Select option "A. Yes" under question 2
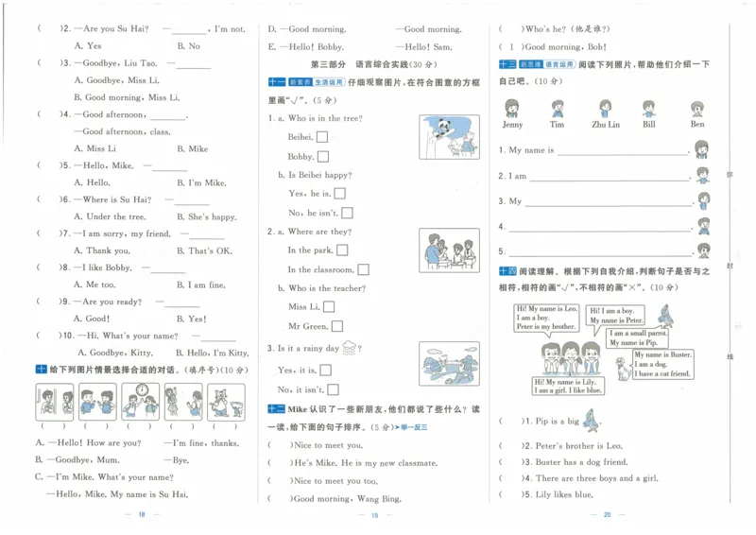This screenshot has height=535, width=756. click(88, 45)
